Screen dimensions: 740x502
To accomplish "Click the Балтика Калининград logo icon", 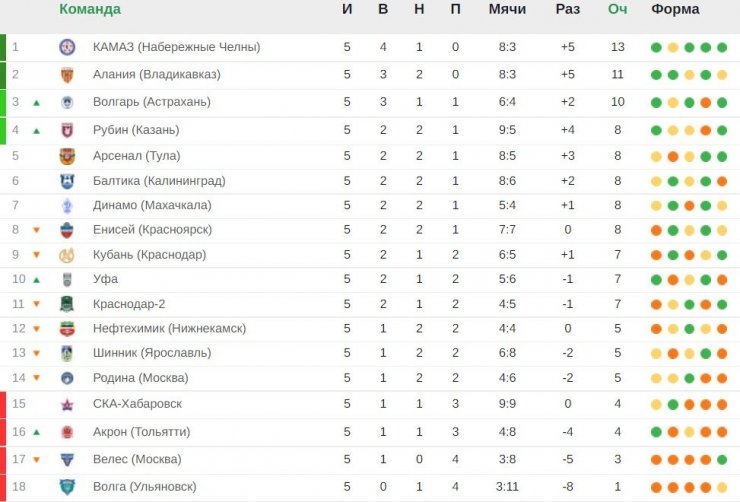I will click(67, 181).
